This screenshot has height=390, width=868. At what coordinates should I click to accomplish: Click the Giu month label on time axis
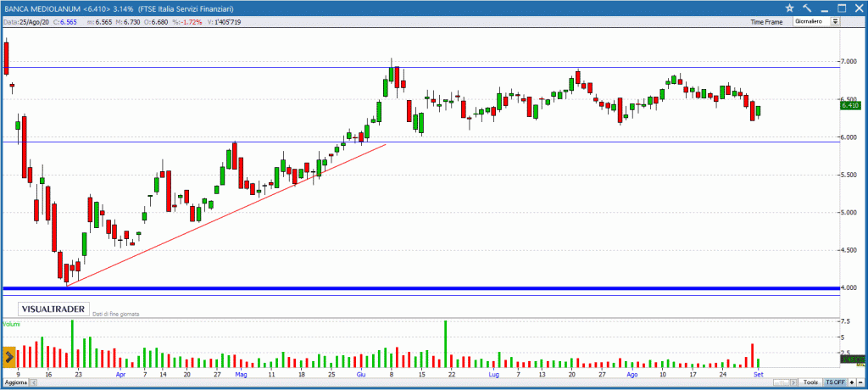(361, 375)
